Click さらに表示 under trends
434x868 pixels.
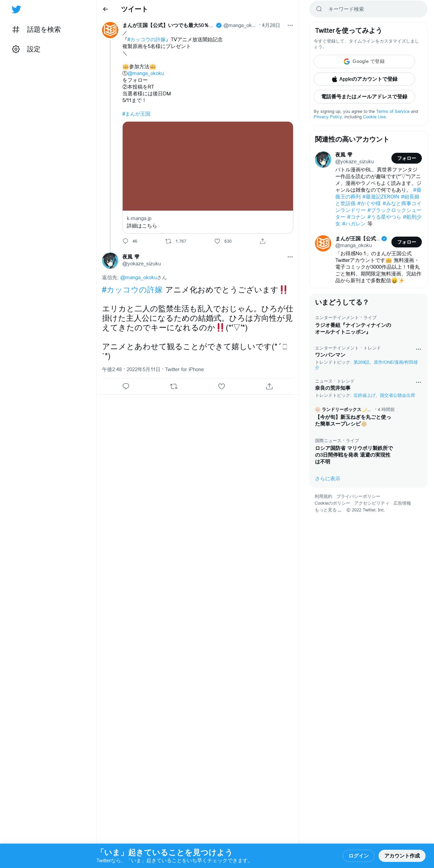pos(328,479)
